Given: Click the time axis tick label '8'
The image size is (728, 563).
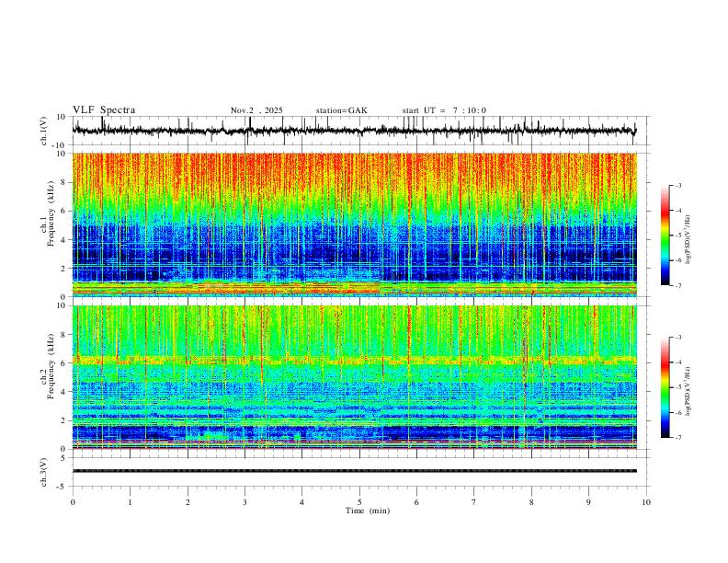Looking at the screenshot, I should (531, 502).
